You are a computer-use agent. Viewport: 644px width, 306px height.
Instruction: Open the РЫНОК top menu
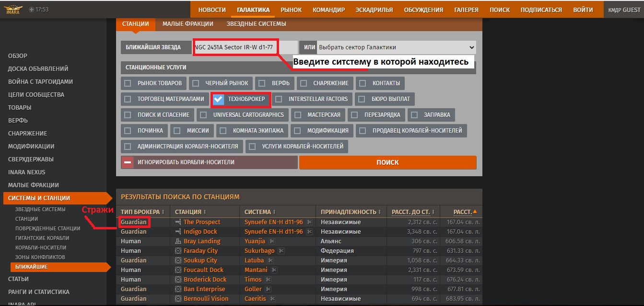[x=291, y=10]
